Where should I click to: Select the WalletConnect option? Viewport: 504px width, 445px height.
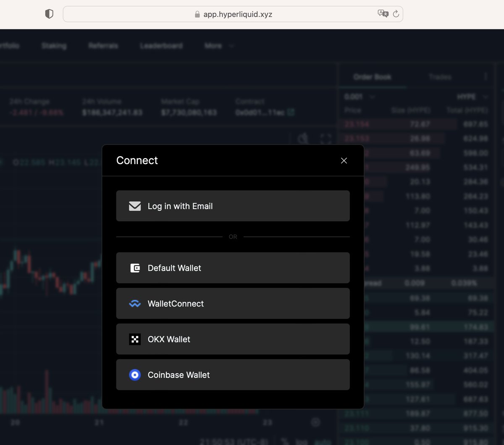[233, 304]
